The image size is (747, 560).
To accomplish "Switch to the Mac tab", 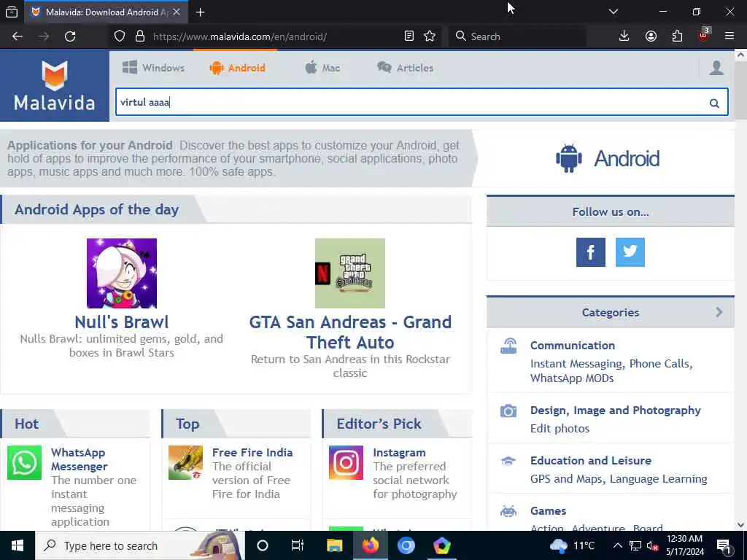I will pyautogui.click(x=322, y=68).
